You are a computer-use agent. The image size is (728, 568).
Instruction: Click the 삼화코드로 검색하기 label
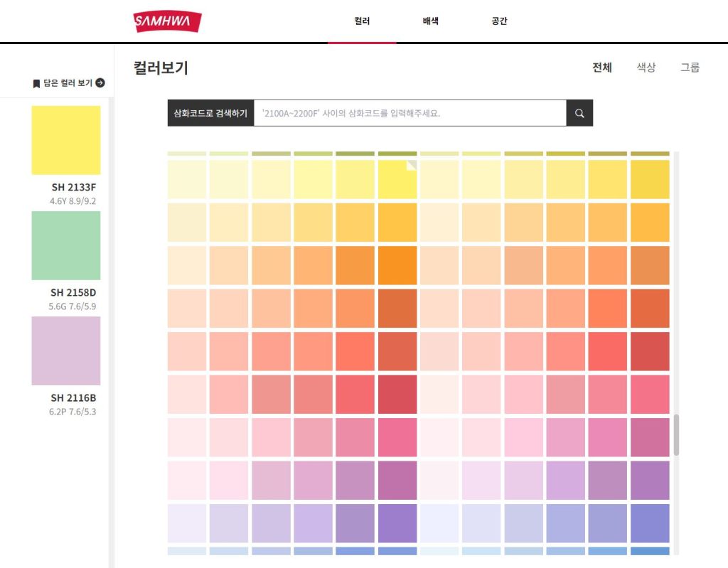click(x=210, y=113)
